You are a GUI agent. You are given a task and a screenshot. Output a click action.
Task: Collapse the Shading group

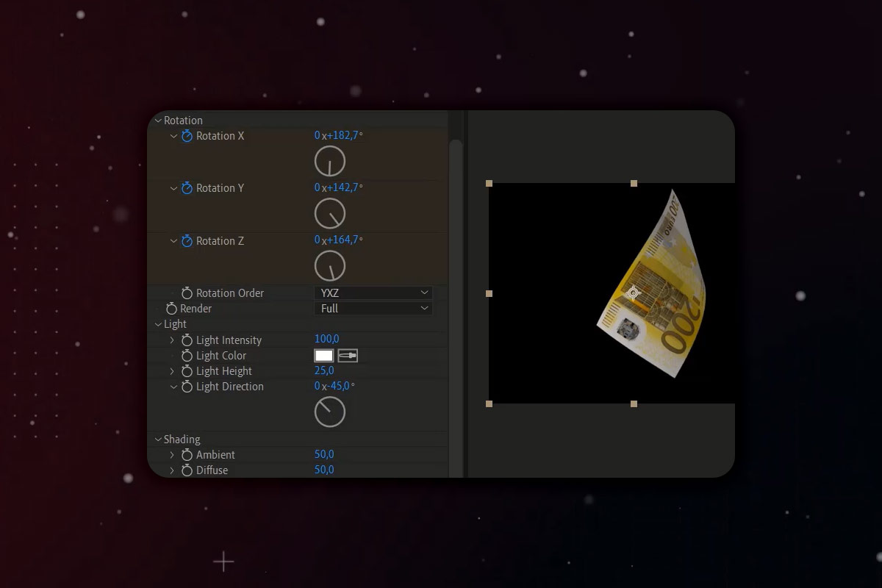click(x=157, y=440)
